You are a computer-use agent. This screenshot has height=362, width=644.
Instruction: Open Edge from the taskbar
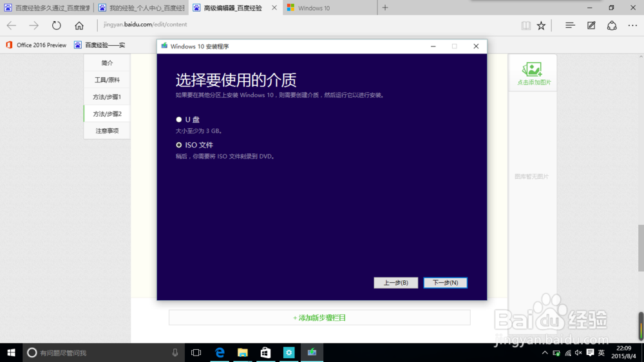click(220, 352)
